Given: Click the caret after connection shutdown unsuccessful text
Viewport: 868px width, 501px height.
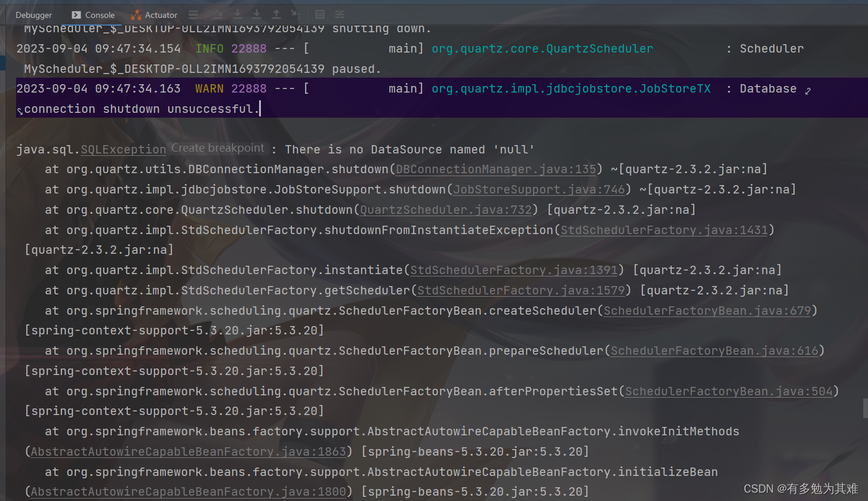Looking at the screenshot, I should click(260, 108).
